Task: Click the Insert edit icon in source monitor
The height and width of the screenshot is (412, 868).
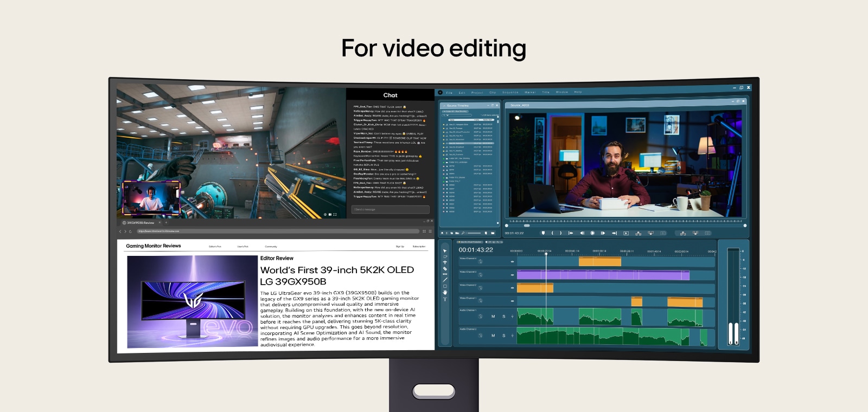Action: pos(638,233)
